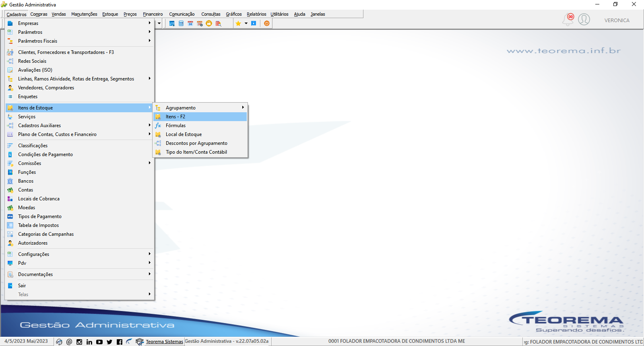Click the blue swoosh logo icon in status bar
The height and width of the screenshot is (346, 644).
click(x=129, y=342)
